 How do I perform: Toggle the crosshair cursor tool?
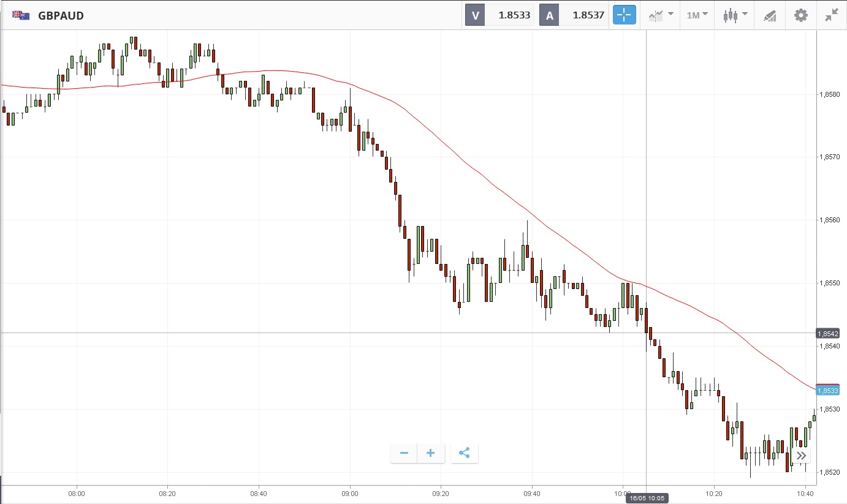(x=625, y=15)
